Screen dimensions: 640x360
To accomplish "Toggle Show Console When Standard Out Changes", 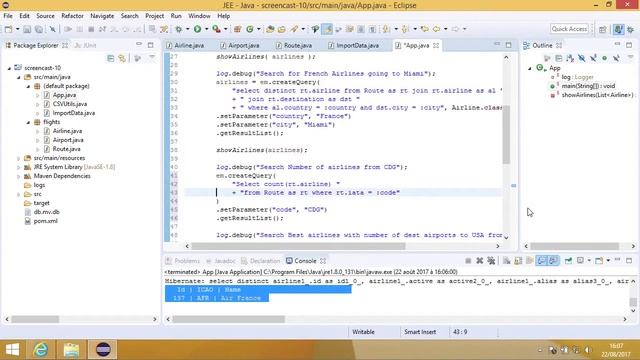I will 542,260.
